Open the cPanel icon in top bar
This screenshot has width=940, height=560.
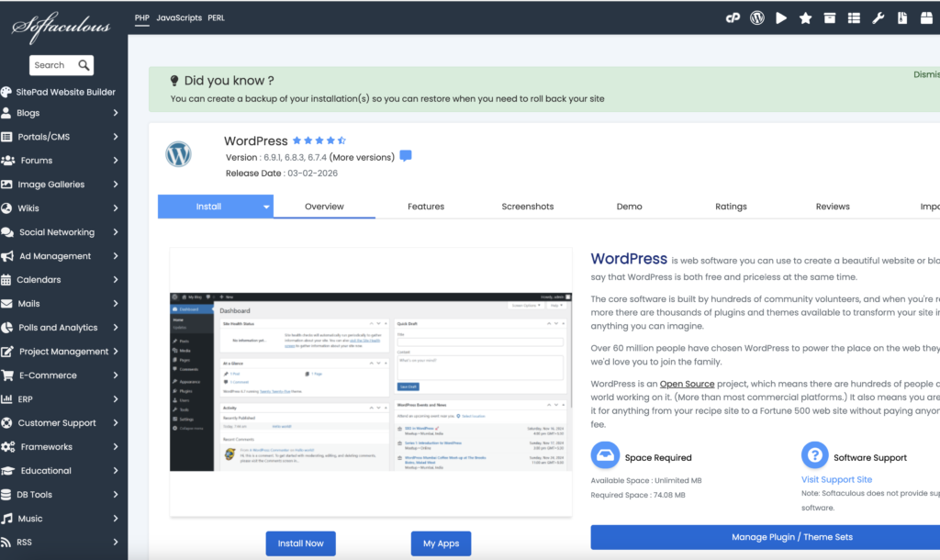[733, 17]
